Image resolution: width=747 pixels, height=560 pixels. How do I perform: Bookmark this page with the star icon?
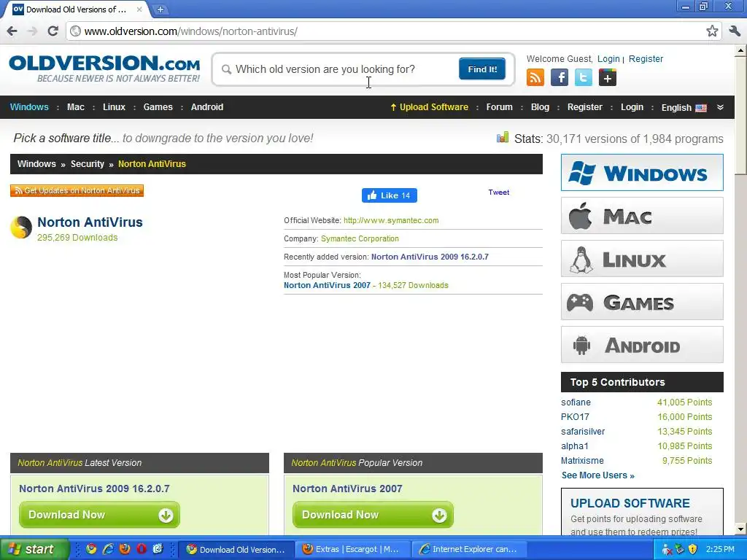[712, 31]
